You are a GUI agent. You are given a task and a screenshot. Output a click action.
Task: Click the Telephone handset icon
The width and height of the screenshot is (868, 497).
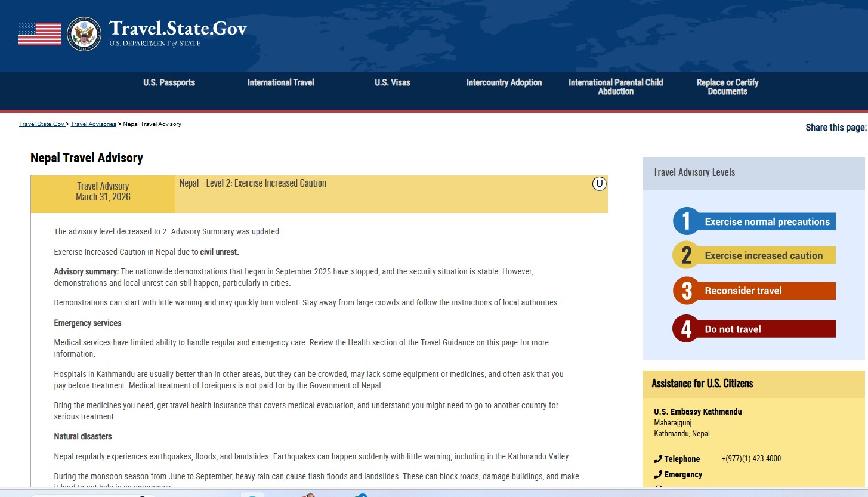[x=658, y=459]
